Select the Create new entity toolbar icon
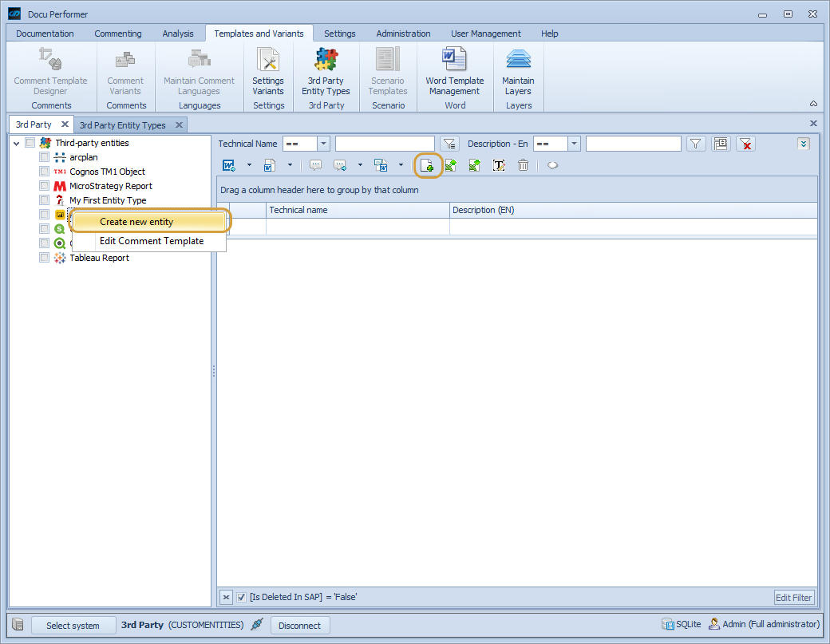 (x=428, y=165)
